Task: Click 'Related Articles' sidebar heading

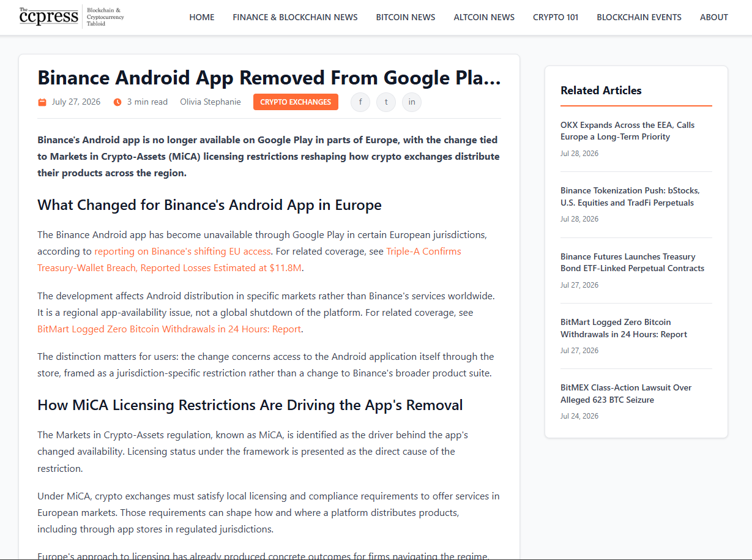Action: pyautogui.click(x=601, y=91)
